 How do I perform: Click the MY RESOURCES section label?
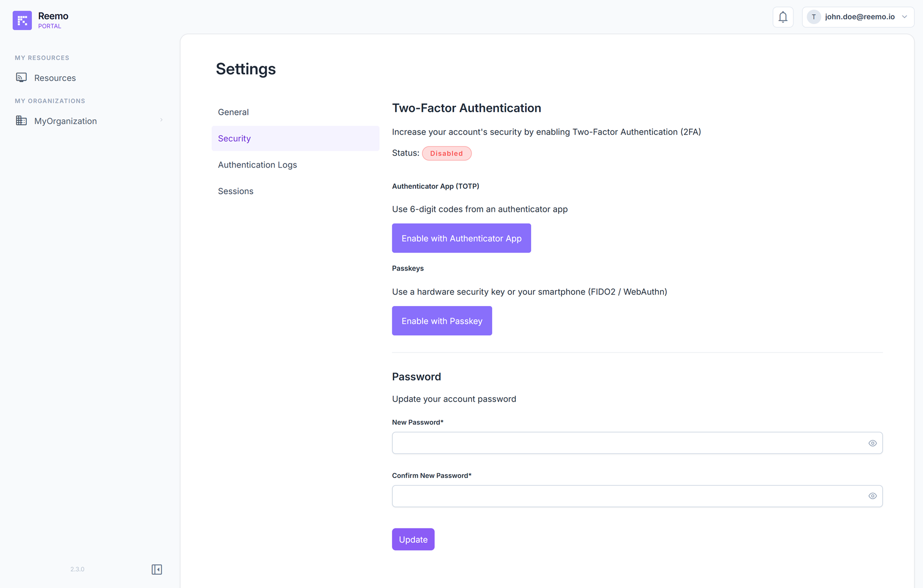42,58
